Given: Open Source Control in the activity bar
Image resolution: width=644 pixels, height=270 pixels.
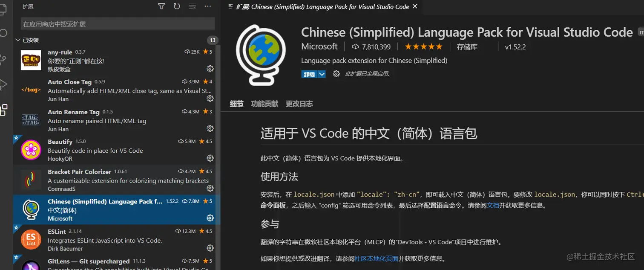Looking at the screenshot, I should click(3, 59).
